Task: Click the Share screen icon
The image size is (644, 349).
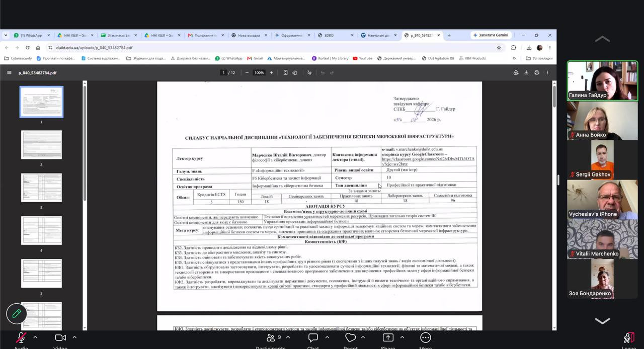Action: point(388,337)
